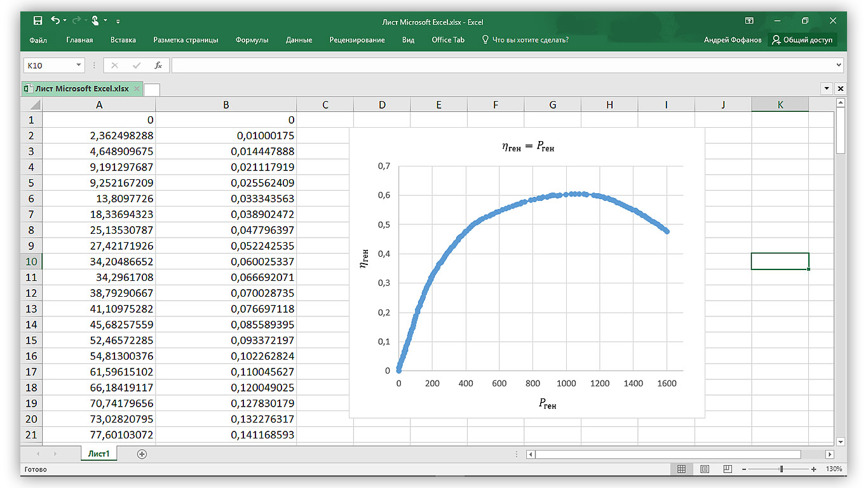Click the Undo arrow icon

click(x=55, y=21)
